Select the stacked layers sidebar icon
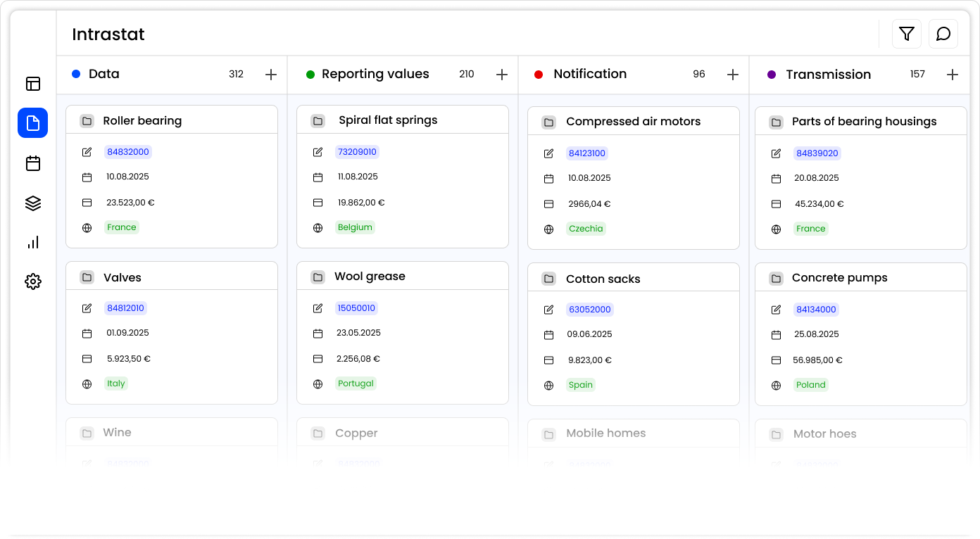 [x=33, y=203]
